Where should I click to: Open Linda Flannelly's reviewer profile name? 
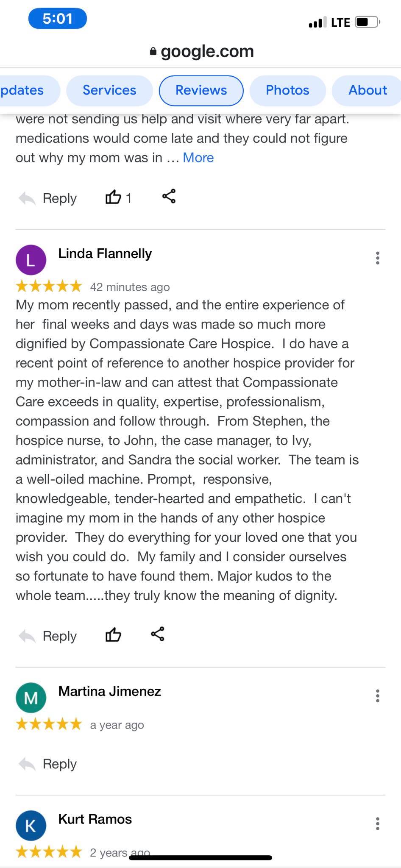105,253
